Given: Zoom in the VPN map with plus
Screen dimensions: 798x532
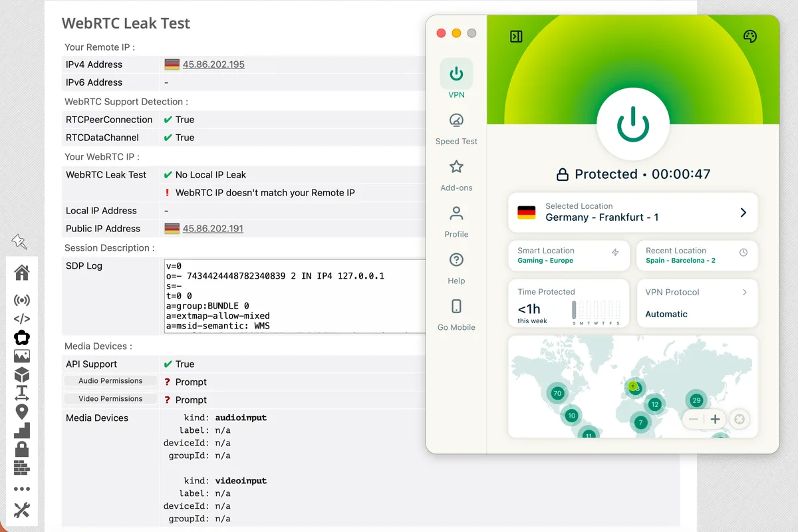Looking at the screenshot, I should pyautogui.click(x=715, y=420).
